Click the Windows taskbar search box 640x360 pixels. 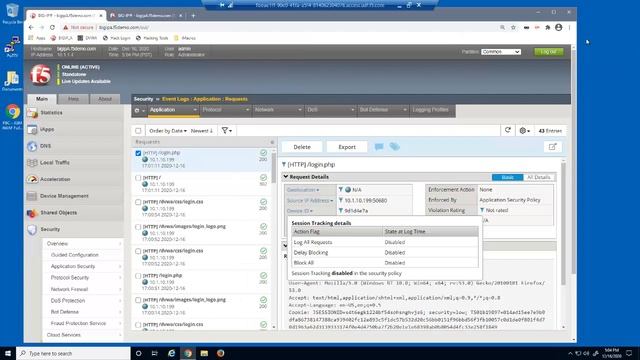[x=73, y=353]
